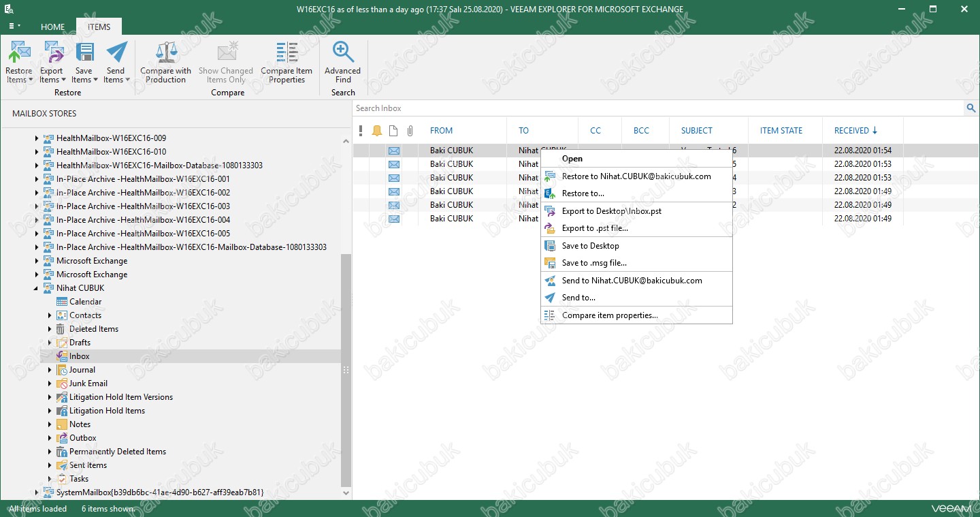
Task: Focus the Search Inbox field
Action: coord(659,108)
